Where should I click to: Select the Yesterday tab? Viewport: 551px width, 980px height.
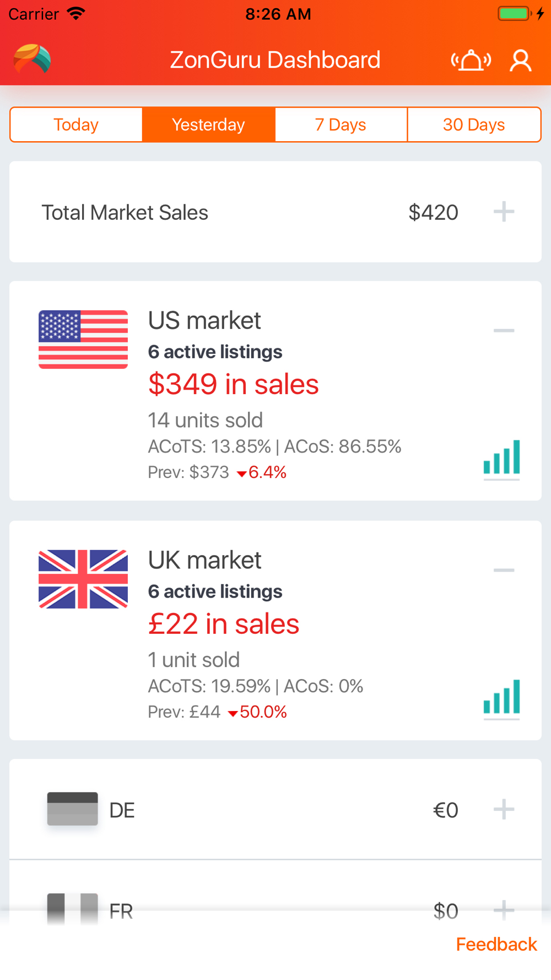209,125
